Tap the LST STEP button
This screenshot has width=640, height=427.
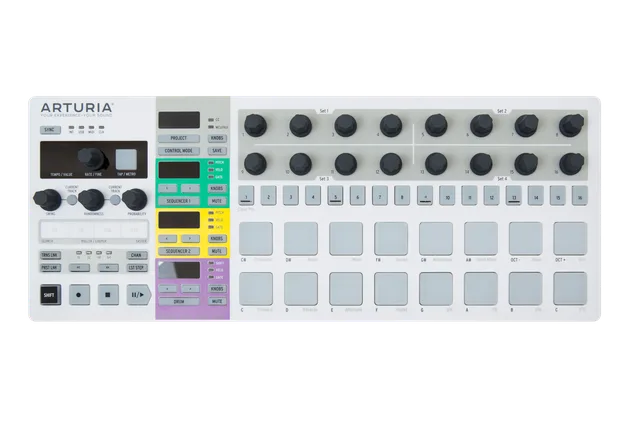[136, 268]
